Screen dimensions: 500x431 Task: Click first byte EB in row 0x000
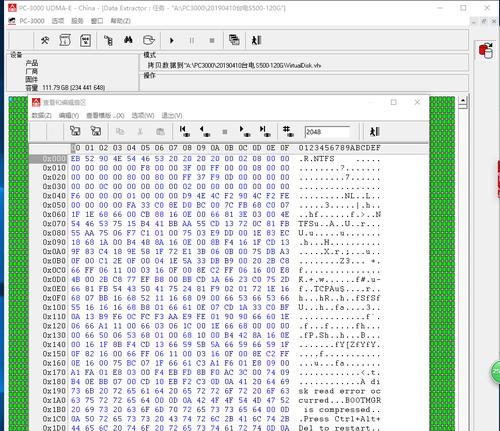(x=75, y=159)
